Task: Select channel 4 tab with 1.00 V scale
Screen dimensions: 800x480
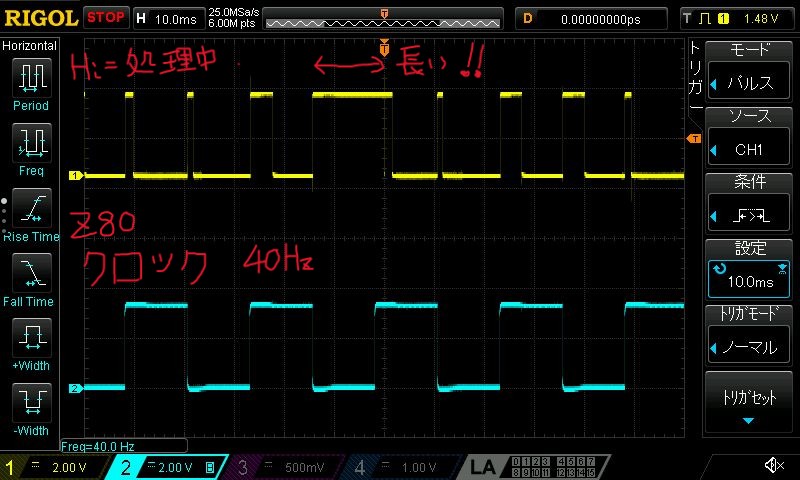Action: click(401, 467)
